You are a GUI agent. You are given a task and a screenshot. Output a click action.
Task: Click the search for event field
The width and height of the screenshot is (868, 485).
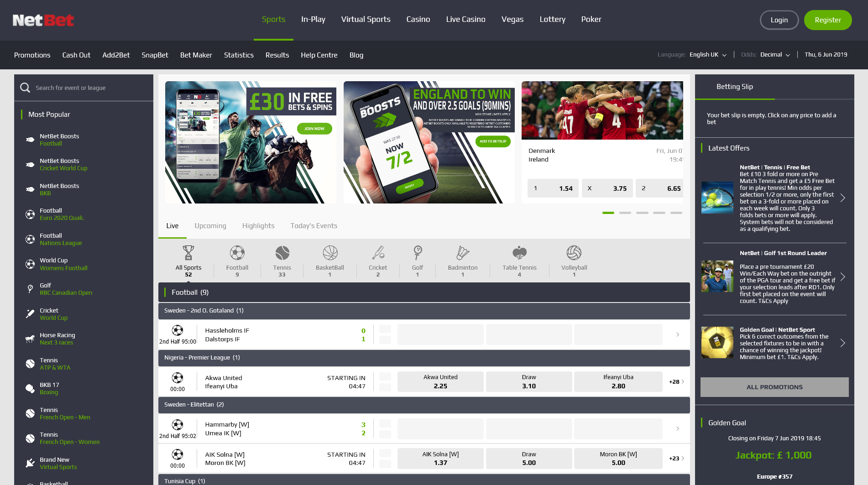pos(87,88)
